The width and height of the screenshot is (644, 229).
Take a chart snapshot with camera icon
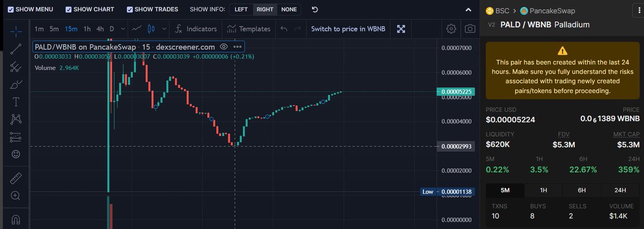coord(470,28)
